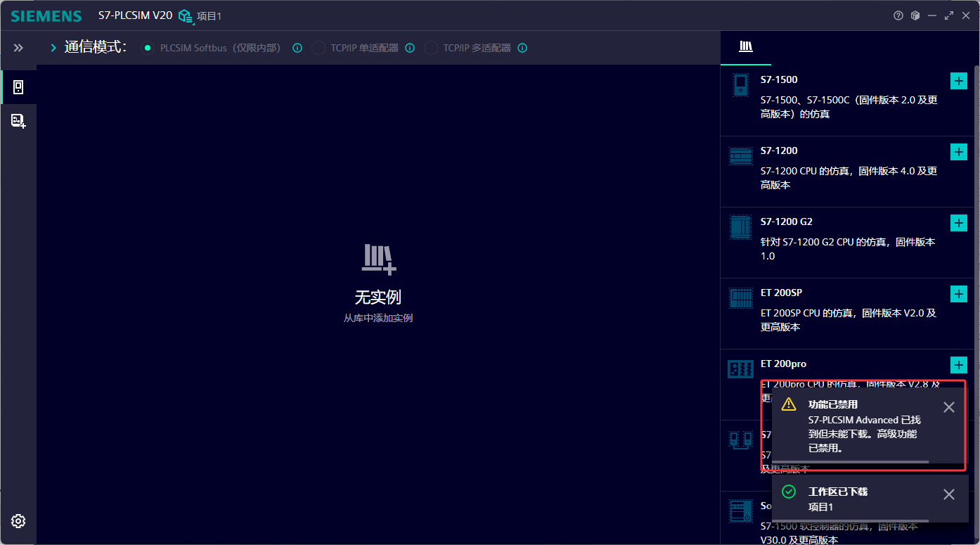The height and width of the screenshot is (545, 980).
Task: Add an ET 200pro instance
Action: pos(958,365)
